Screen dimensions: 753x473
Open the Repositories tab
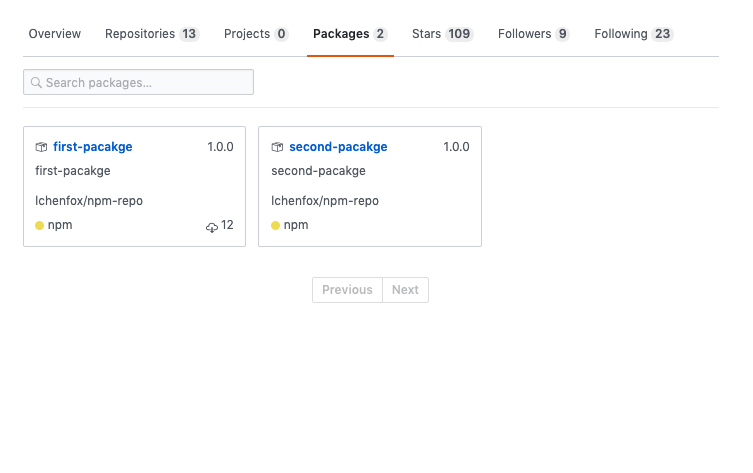pyautogui.click(x=152, y=34)
